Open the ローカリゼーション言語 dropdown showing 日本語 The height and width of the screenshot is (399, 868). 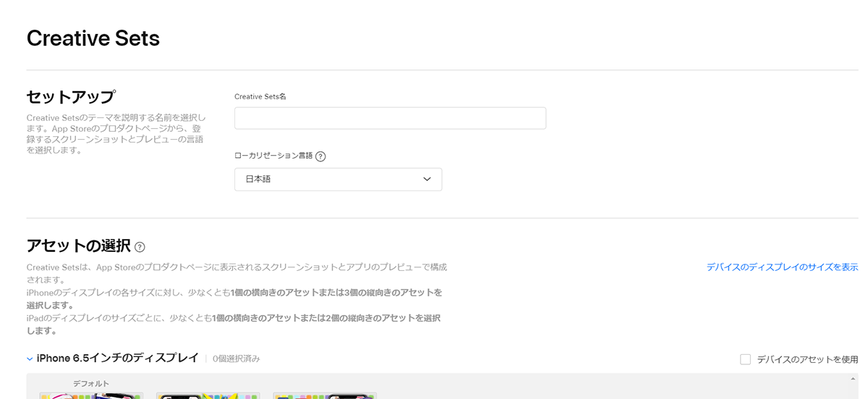(x=338, y=179)
